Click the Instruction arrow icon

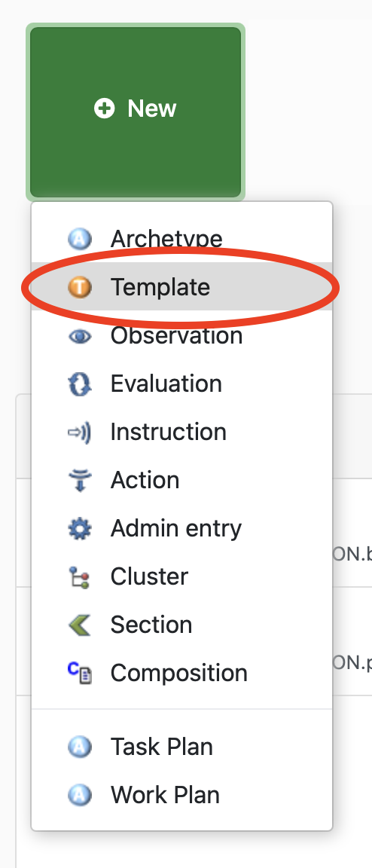pyautogui.click(x=79, y=432)
